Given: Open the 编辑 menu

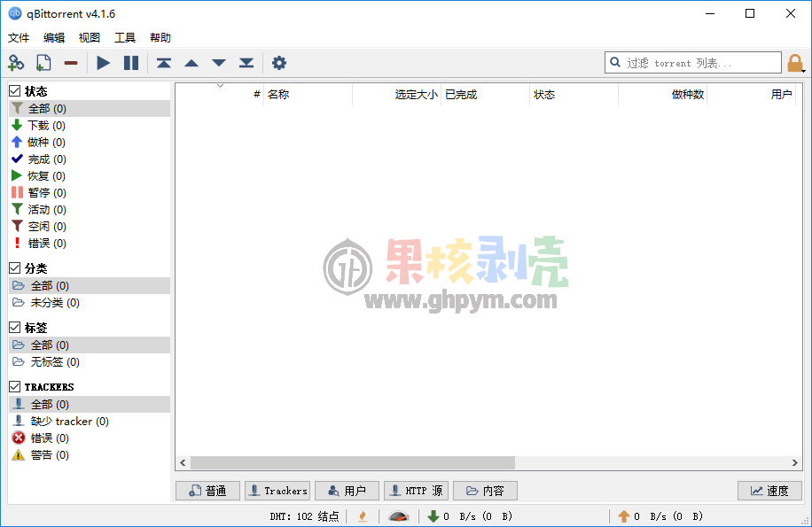Looking at the screenshot, I should [x=54, y=38].
